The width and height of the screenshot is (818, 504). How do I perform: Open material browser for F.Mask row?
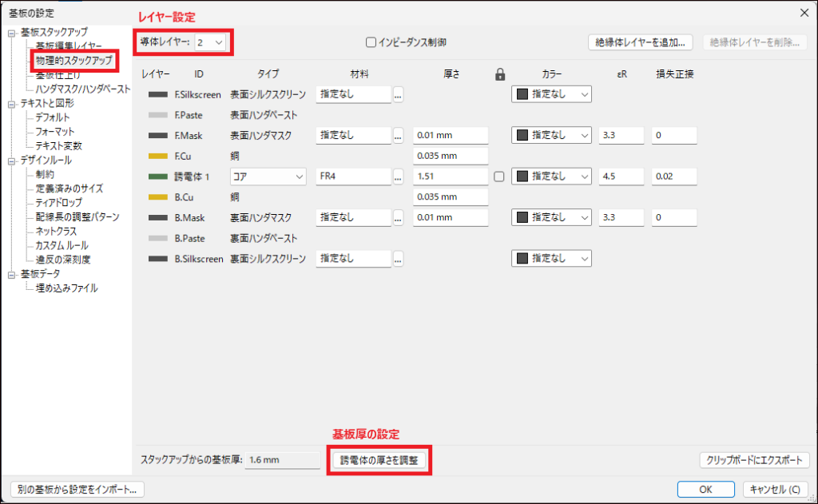[398, 136]
